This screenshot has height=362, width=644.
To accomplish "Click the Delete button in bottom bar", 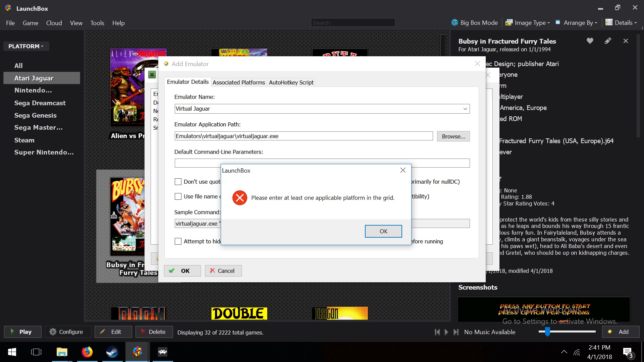I will coord(154,332).
